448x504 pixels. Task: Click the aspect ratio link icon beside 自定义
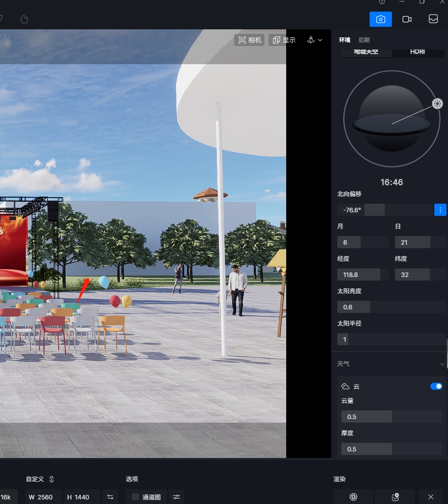52,479
